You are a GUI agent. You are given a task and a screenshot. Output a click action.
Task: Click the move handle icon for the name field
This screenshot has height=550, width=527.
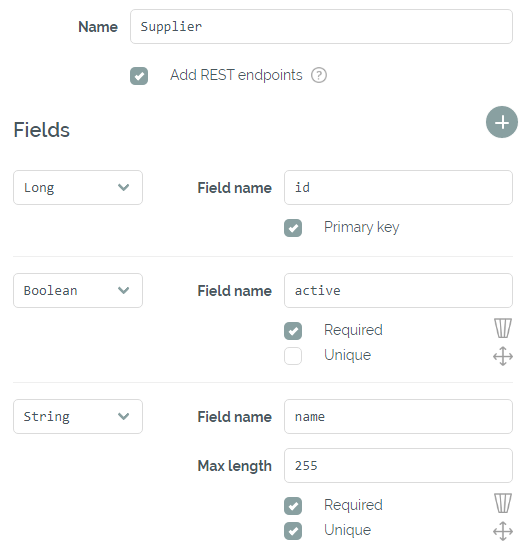[x=503, y=531]
